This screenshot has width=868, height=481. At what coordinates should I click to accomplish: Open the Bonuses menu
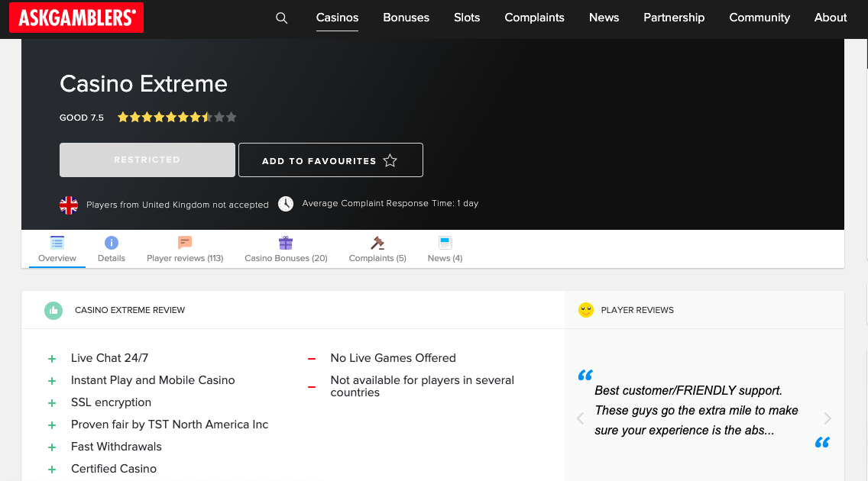(406, 18)
